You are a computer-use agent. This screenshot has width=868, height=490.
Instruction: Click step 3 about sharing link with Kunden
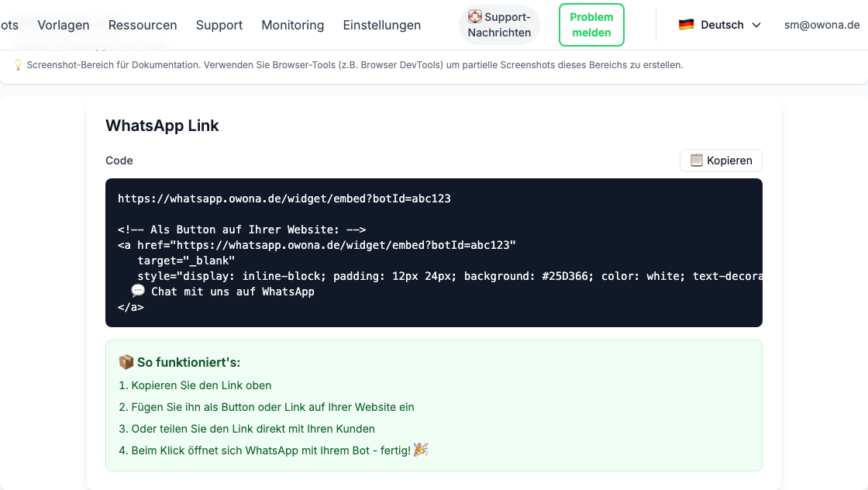[x=247, y=429]
